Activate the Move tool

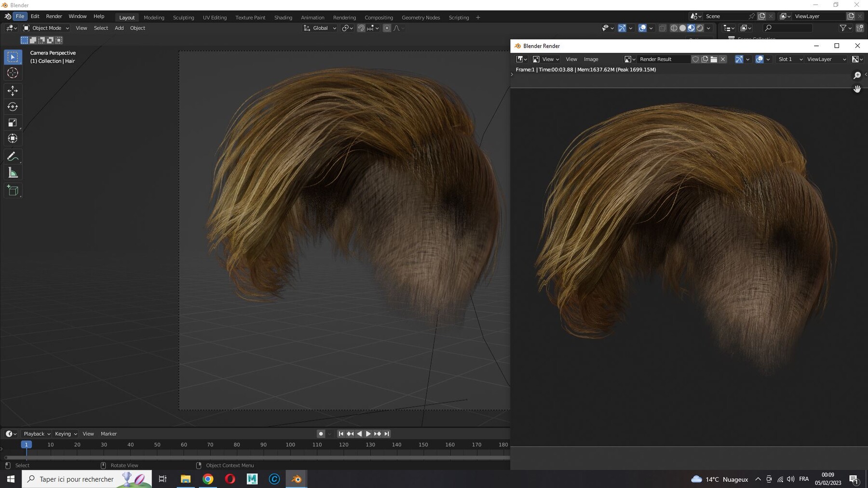coord(13,91)
